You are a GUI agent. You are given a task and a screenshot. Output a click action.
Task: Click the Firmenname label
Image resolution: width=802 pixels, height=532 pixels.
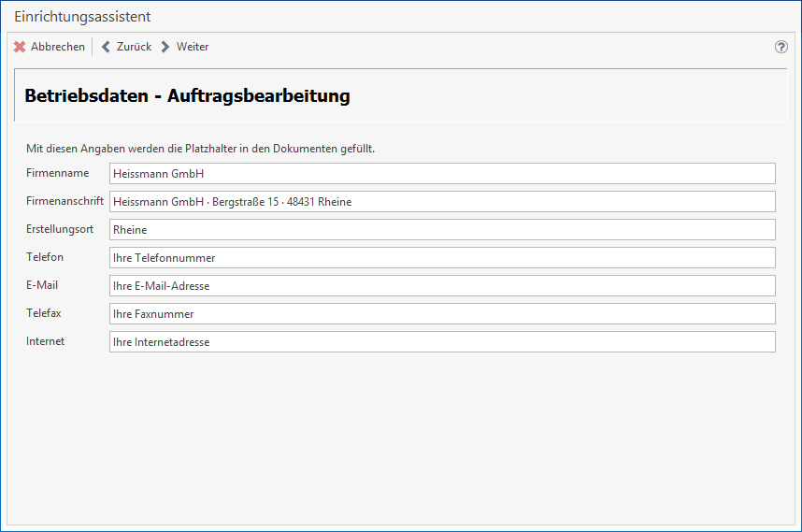tap(57, 173)
